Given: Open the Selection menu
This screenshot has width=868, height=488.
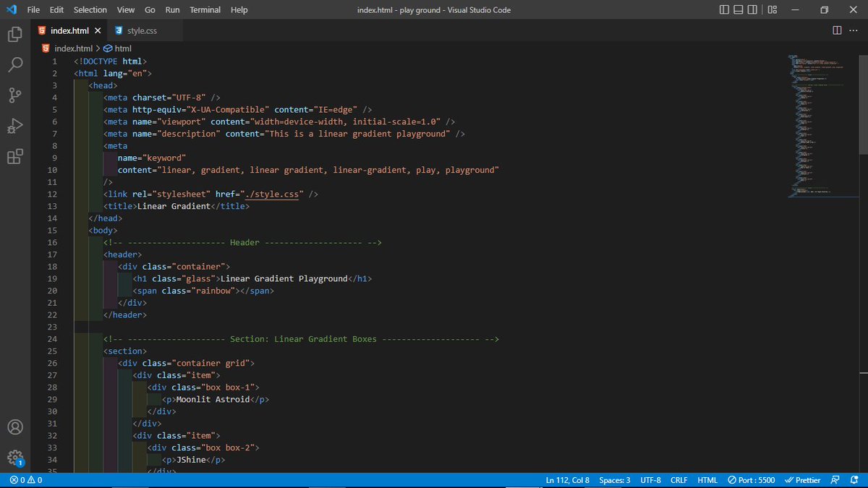Looking at the screenshot, I should coord(90,9).
